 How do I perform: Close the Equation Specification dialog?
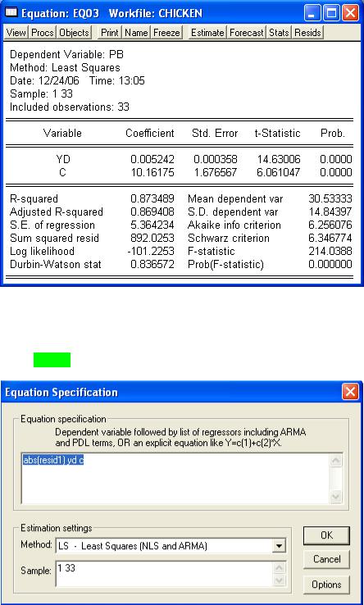point(350,392)
